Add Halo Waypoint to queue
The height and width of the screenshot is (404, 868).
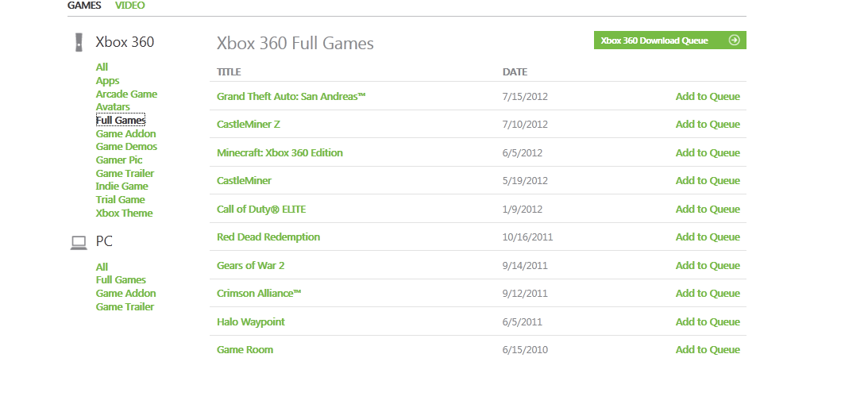pyautogui.click(x=707, y=322)
